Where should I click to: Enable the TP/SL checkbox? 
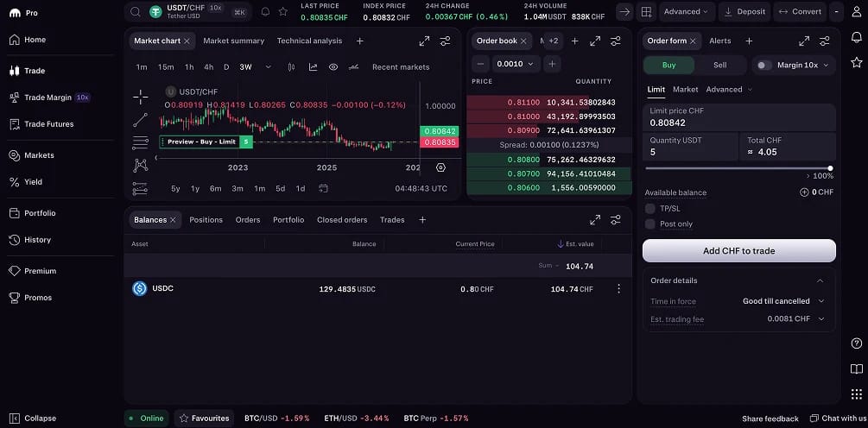click(649, 209)
